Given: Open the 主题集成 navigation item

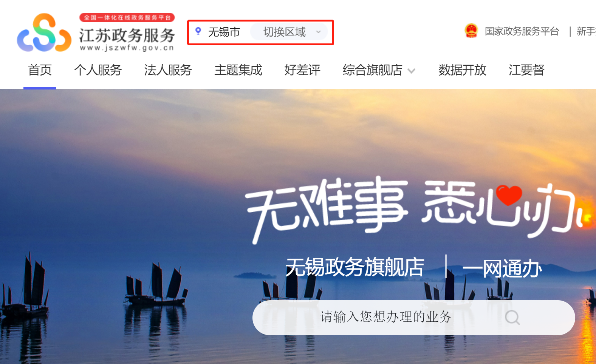Looking at the screenshot, I should tap(238, 70).
